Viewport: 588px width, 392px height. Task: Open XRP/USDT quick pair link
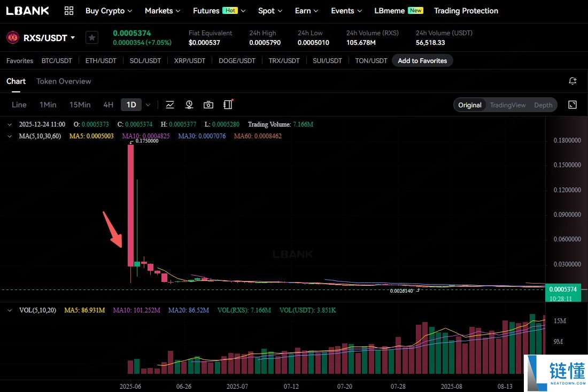[190, 61]
